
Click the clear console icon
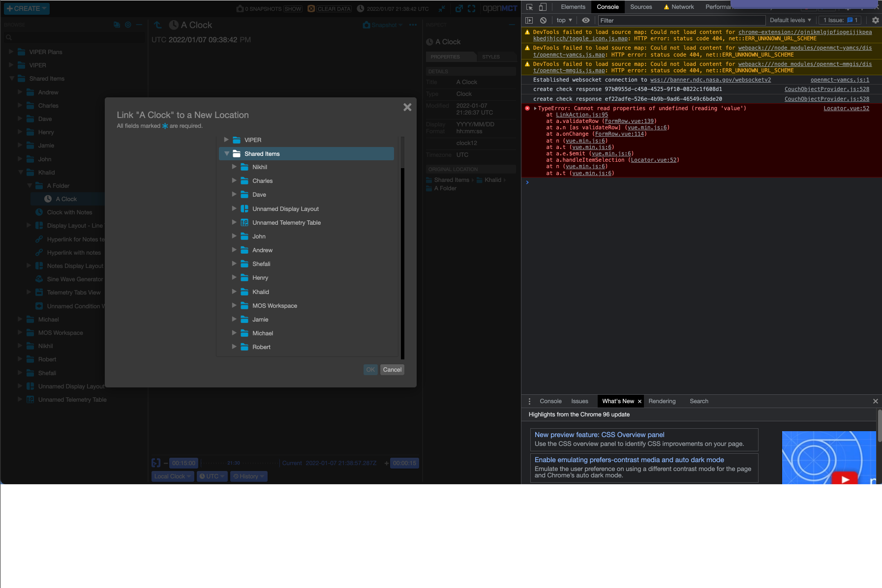pyautogui.click(x=543, y=20)
